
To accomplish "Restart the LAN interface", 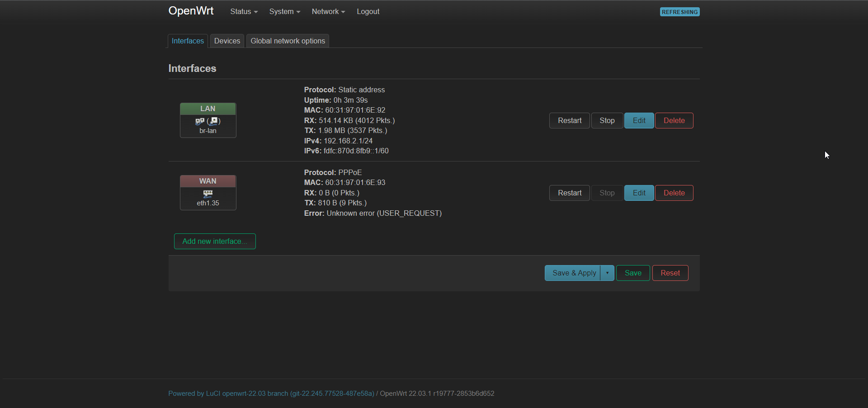I will pyautogui.click(x=569, y=120).
